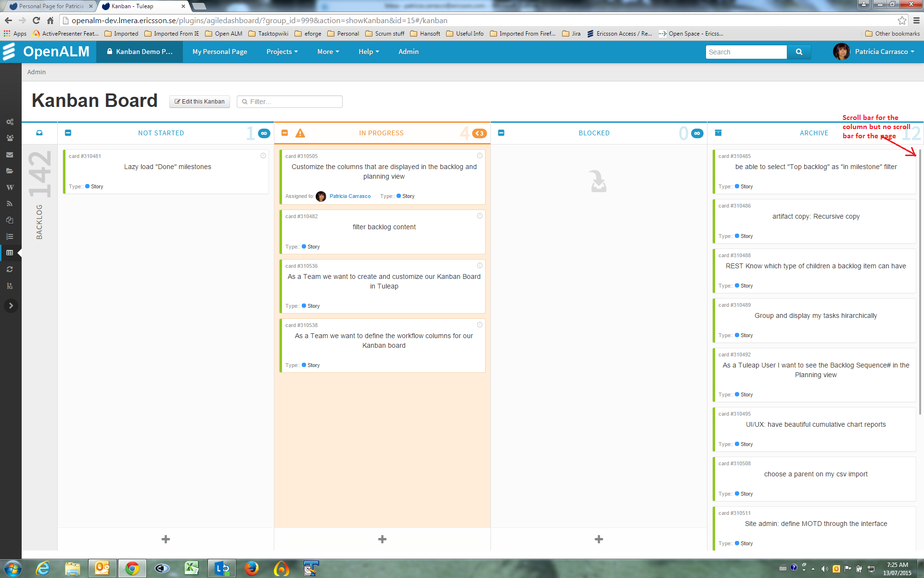Open the Chrome menu (hamburger) icon

916,20
